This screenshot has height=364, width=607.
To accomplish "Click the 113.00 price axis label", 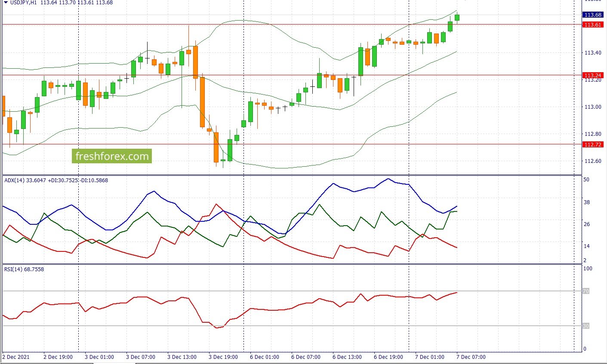I will coord(592,107).
